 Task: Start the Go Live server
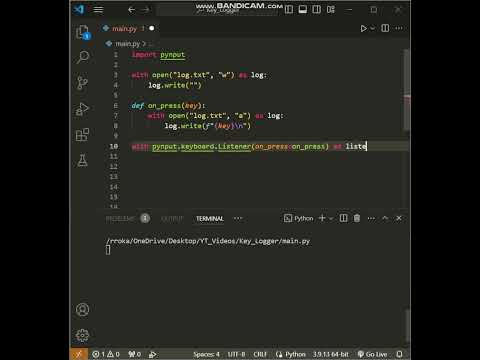(x=372, y=354)
